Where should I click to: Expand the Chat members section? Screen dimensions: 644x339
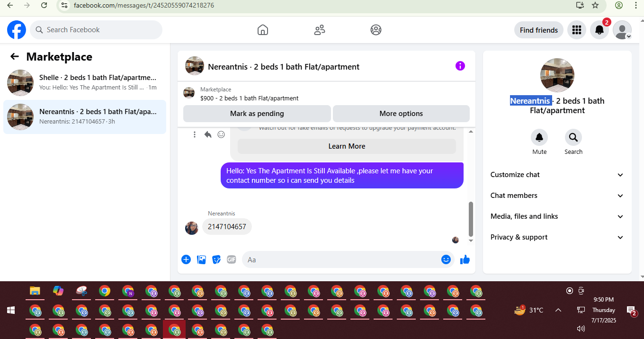[x=557, y=196]
